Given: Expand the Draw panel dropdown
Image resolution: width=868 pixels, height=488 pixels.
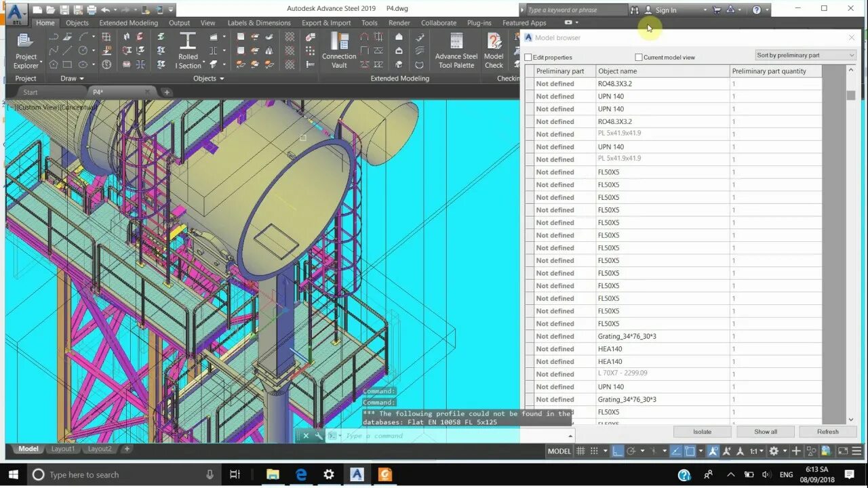Looking at the screenshot, I should pos(72,79).
